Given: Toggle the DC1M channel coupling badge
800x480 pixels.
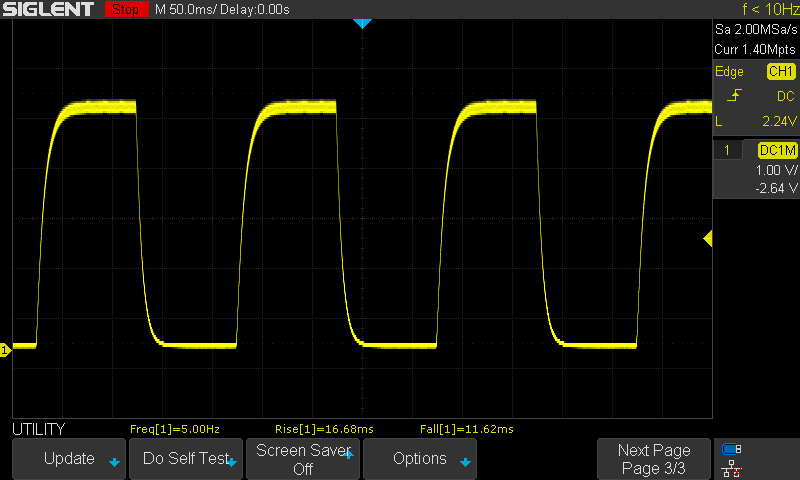Looking at the screenshot, I should coord(776,150).
